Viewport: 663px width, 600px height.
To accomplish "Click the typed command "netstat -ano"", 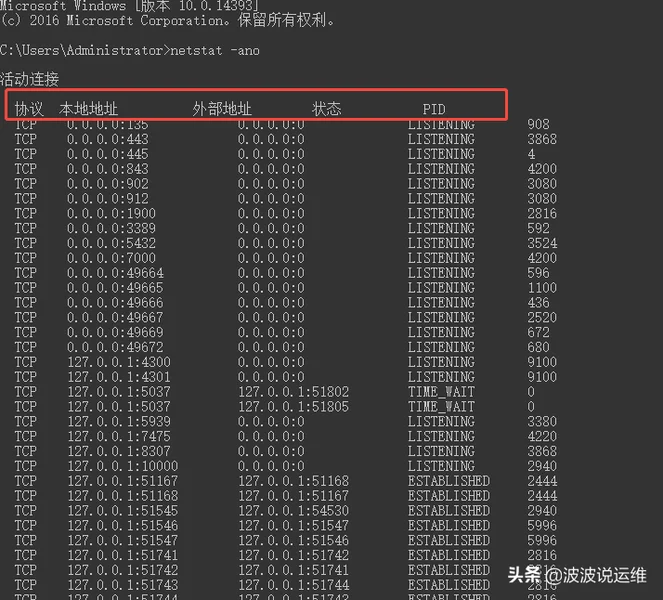I will (215, 50).
